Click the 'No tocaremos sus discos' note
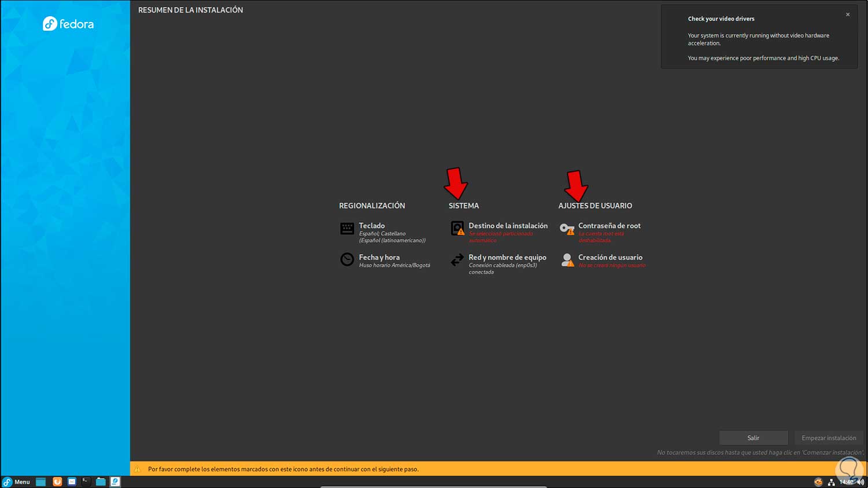This screenshot has width=868, height=488. coord(760,453)
